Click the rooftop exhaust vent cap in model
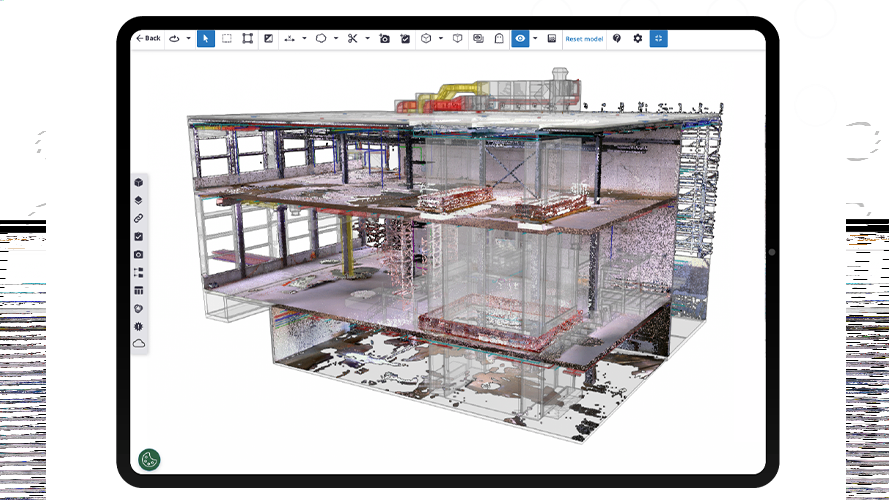This screenshot has height=500, width=889. [560, 74]
